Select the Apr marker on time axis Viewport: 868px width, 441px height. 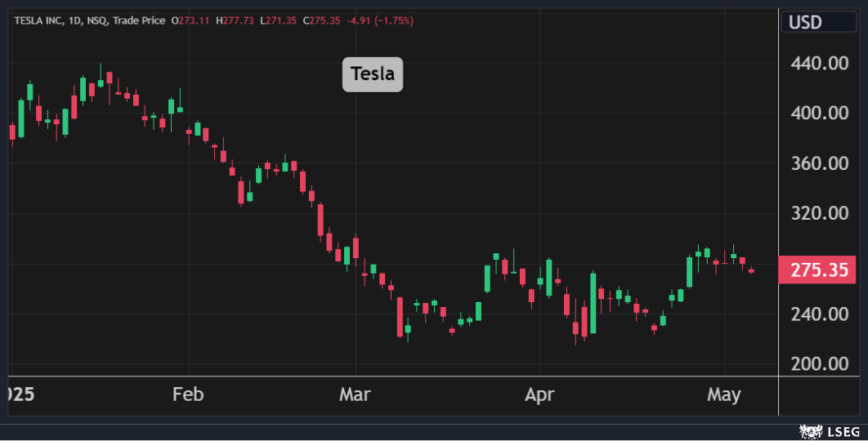(x=539, y=395)
